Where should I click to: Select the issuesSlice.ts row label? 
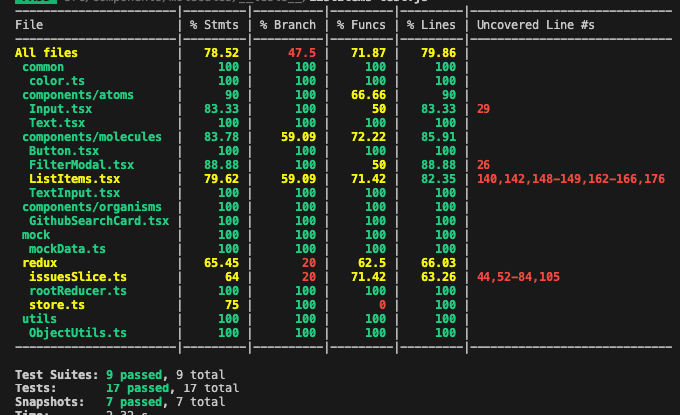point(78,277)
